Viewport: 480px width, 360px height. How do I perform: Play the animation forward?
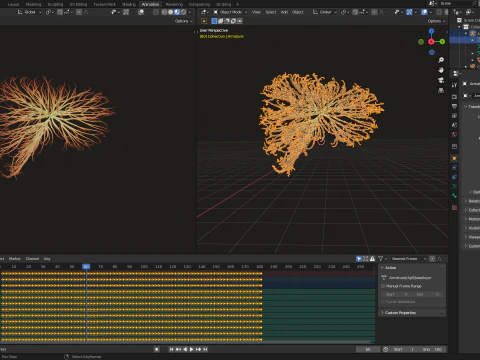192,349
